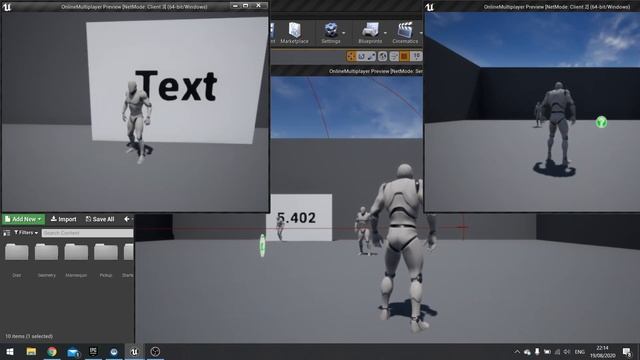The height and width of the screenshot is (360, 640).
Task: Open the OBS taskbar icon
Action: click(x=155, y=351)
